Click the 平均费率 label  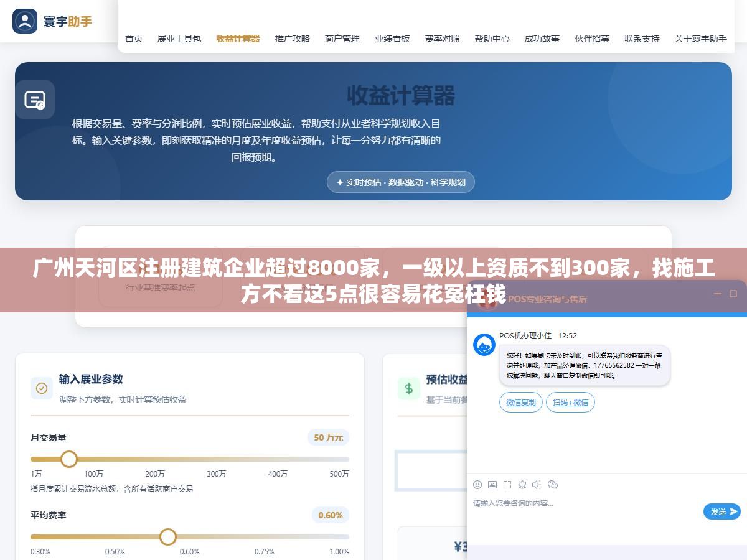tap(49, 515)
